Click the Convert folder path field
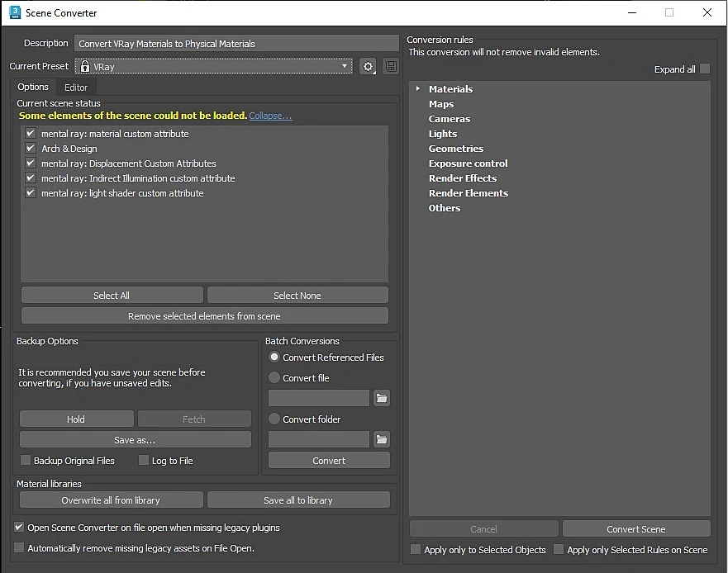The height and width of the screenshot is (573, 728). pos(319,439)
